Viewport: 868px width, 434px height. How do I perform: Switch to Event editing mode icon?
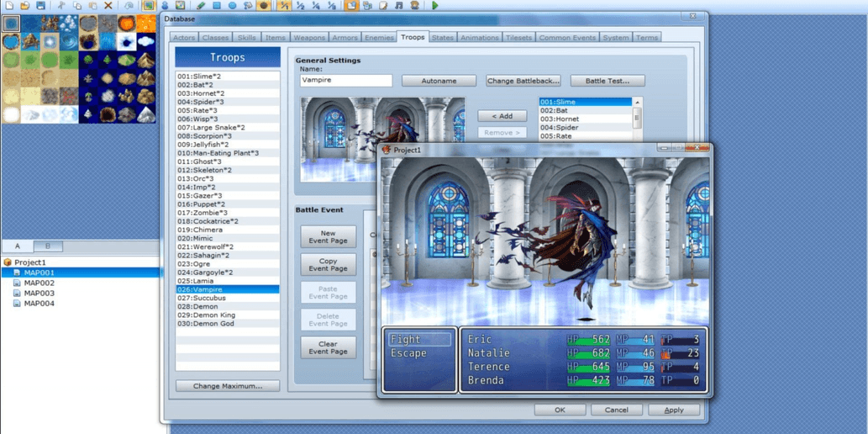click(165, 6)
